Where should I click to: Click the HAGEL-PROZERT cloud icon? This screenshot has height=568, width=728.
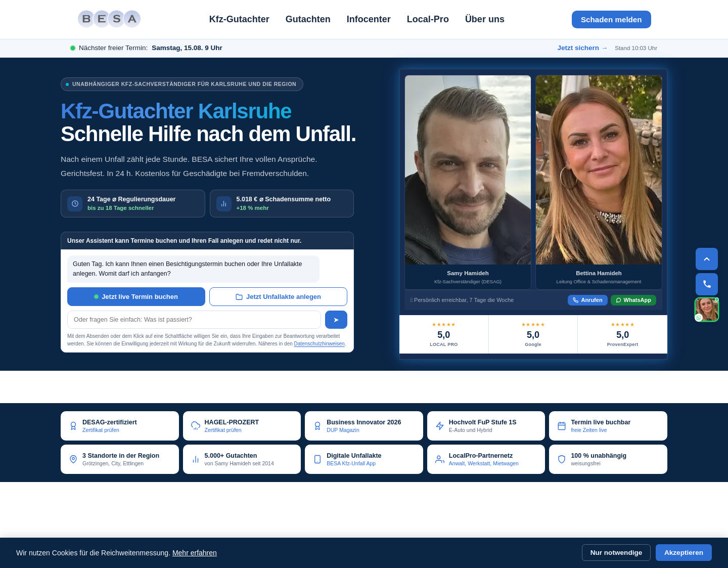click(196, 426)
